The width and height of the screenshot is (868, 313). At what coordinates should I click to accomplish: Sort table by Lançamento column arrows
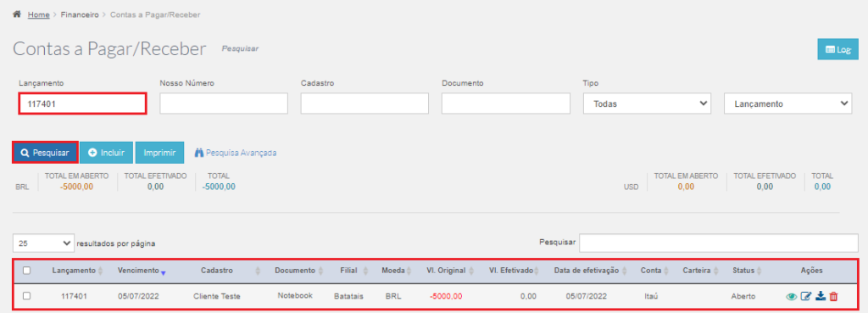tap(100, 271)
